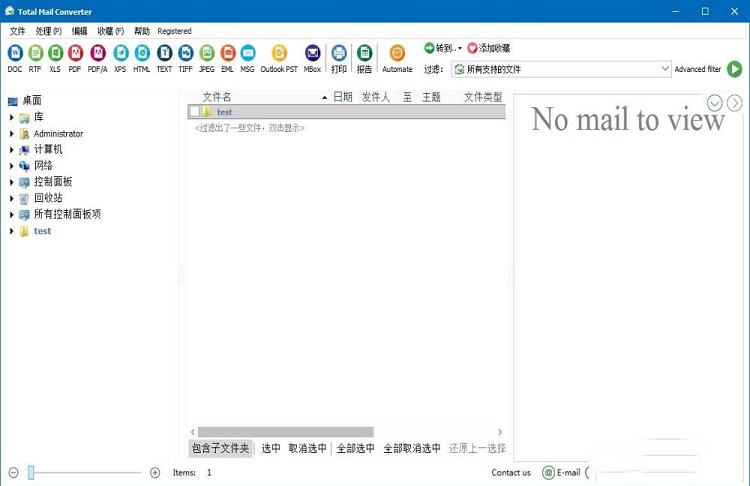Select the JPEG output icon
Viewport: 750px width, 486px height.
coord(207,53)
